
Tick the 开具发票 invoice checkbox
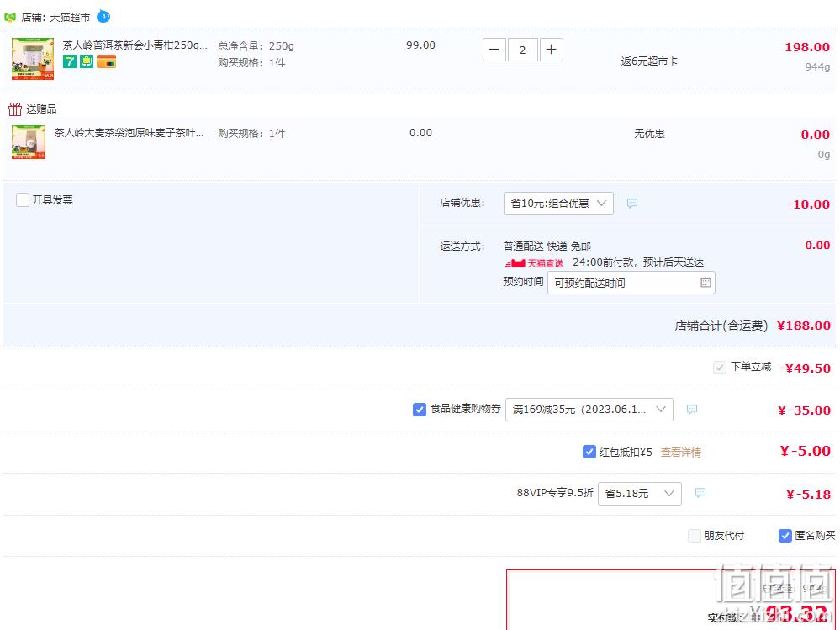pos(23,200)
